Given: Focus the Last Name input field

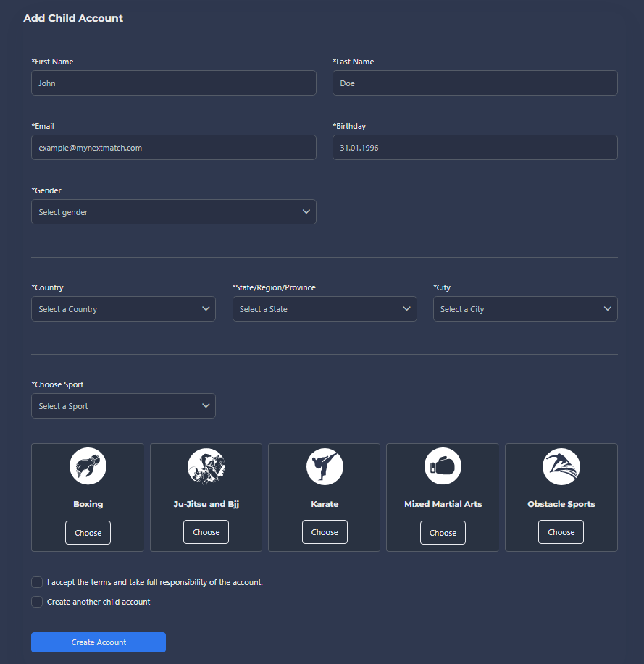Looking at the screenshot, I should (x=475, y=83).
